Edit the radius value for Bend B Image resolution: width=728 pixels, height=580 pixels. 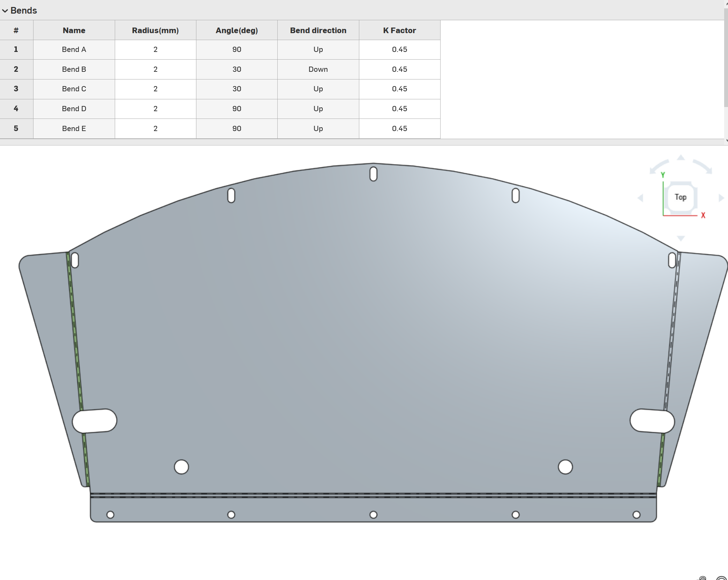pos(155,69)
